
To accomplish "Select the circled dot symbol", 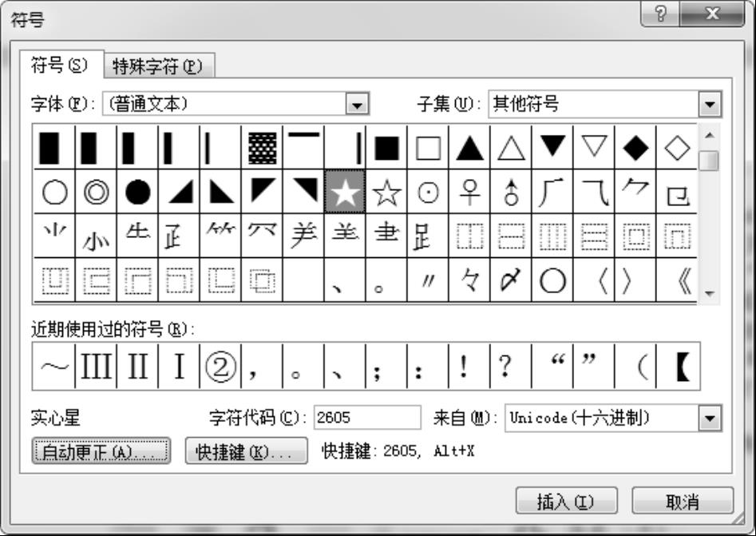I will (x=428, y=192).
